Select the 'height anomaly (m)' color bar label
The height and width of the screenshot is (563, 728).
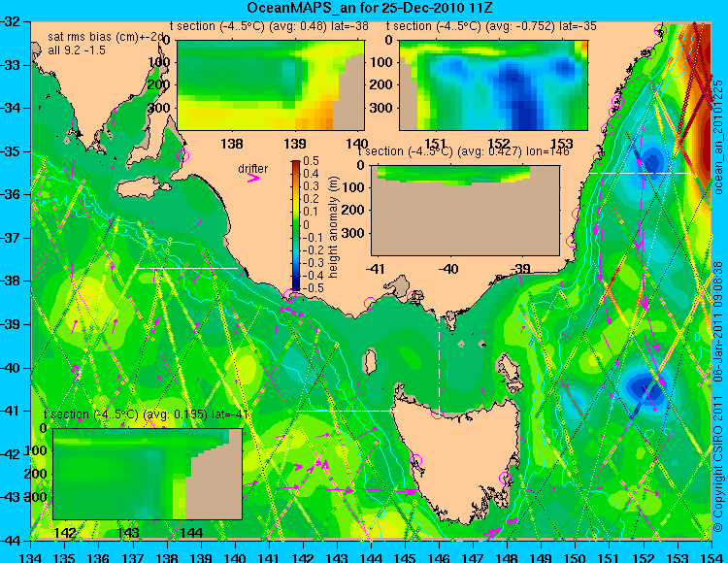[x=333, y=227]
